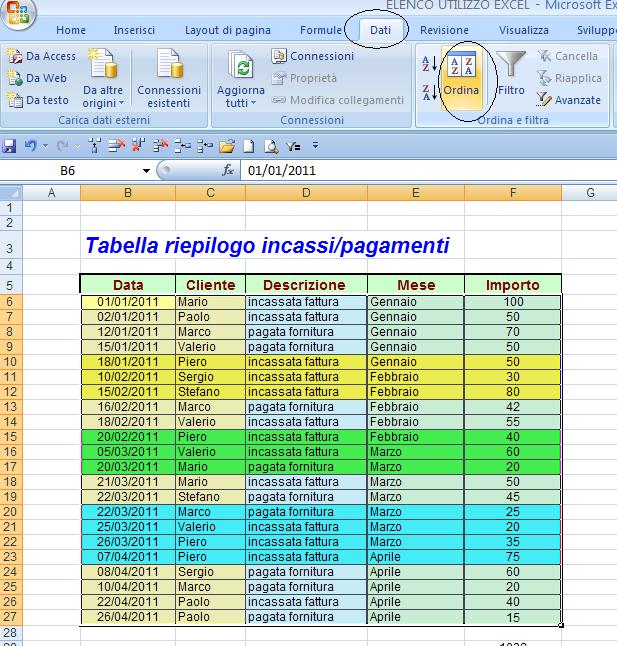Select Stefano cell in row 12
Viewport: 617px width, 646px height.
coord(210,392)
